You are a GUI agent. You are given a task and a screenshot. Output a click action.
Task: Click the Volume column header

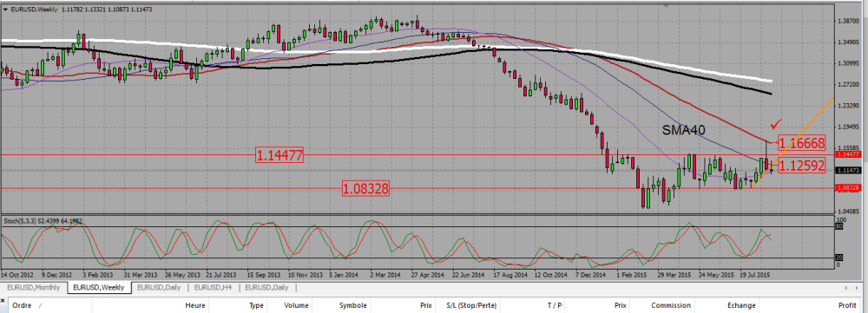(x=296, y=305)
